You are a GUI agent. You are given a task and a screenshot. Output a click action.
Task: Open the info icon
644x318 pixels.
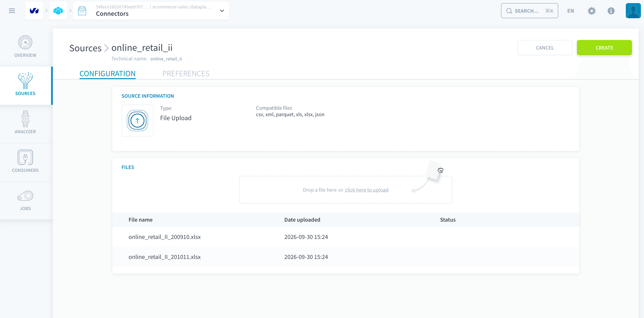pyautogui.click(x=611, y=11)
